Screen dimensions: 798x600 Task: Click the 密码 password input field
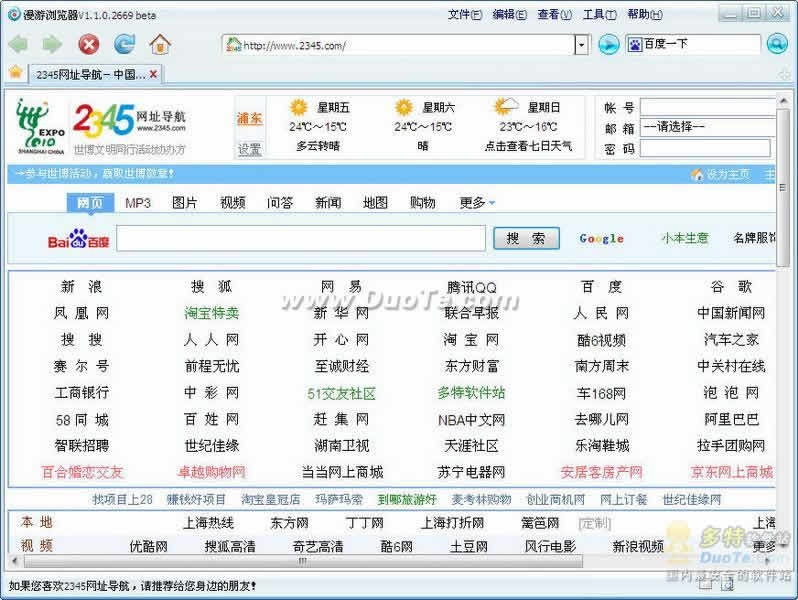coord(705,148)
